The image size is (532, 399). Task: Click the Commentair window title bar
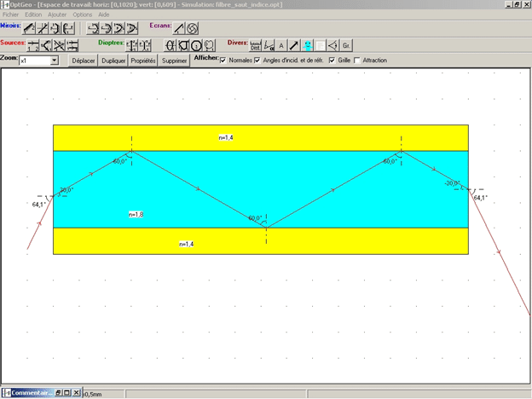(x=31, y=393)
